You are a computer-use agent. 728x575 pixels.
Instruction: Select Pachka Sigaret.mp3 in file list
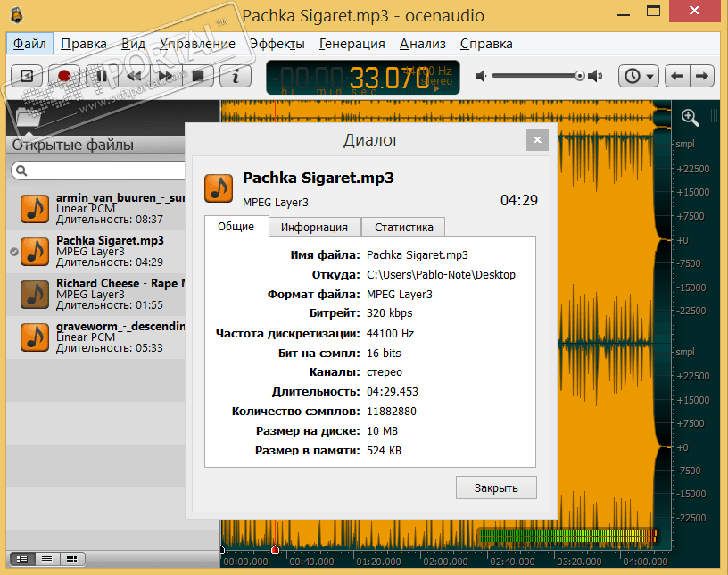coord(95,252)
